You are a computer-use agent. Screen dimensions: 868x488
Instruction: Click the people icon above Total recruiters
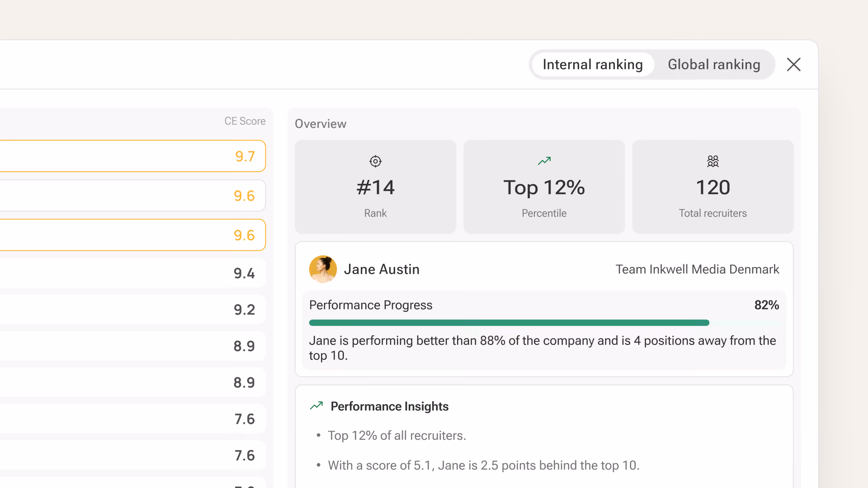pos(713,161)
